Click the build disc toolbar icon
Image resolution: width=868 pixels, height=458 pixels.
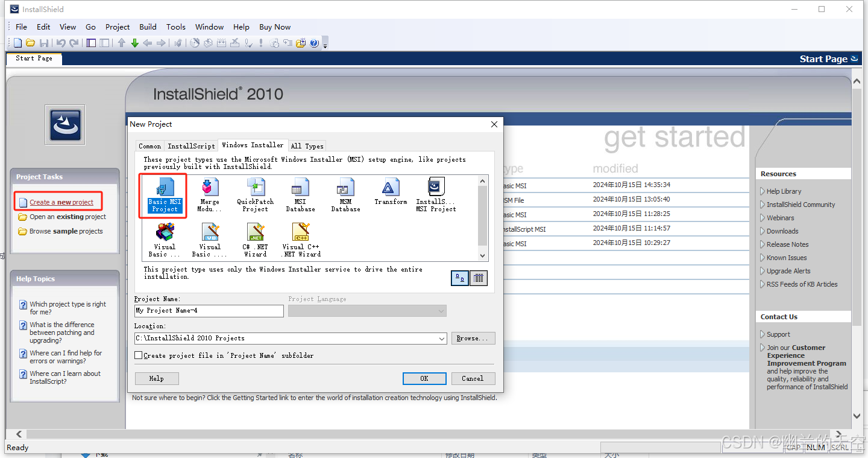(195, 43)
